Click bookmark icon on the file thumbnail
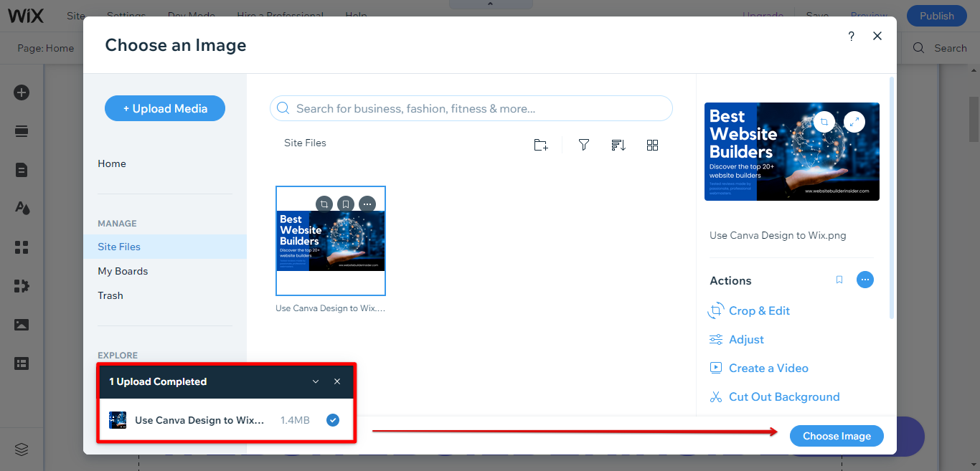 click(x=346, y=204)
